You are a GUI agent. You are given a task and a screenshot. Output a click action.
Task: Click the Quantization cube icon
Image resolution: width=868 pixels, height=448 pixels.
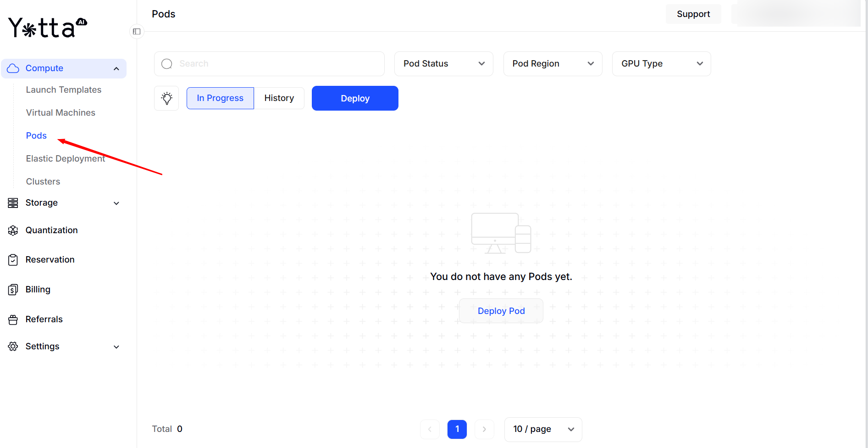(x=13, y=230)
